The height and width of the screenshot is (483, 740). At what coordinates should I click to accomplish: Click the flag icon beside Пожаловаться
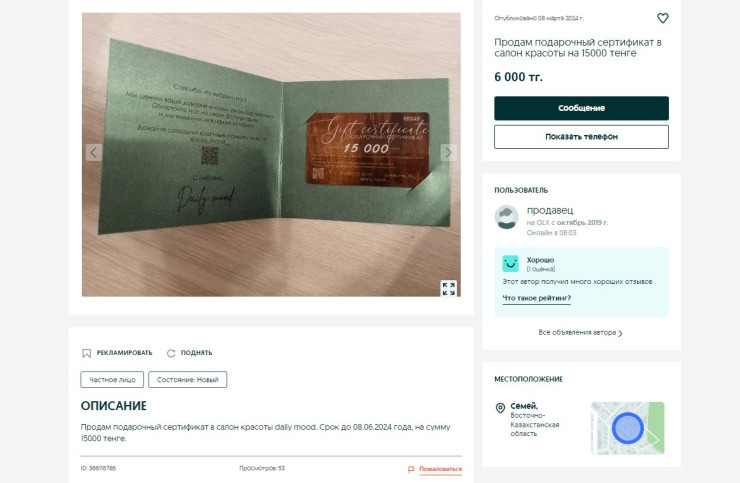click(411, 469)
